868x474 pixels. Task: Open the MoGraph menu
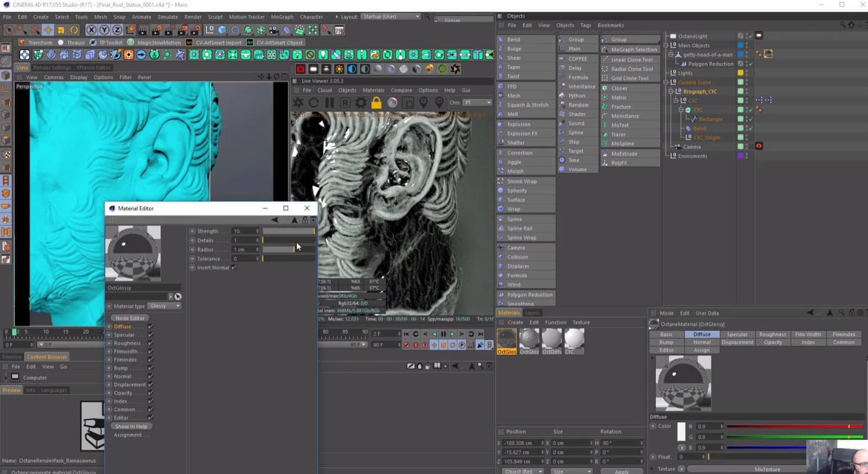282,17
